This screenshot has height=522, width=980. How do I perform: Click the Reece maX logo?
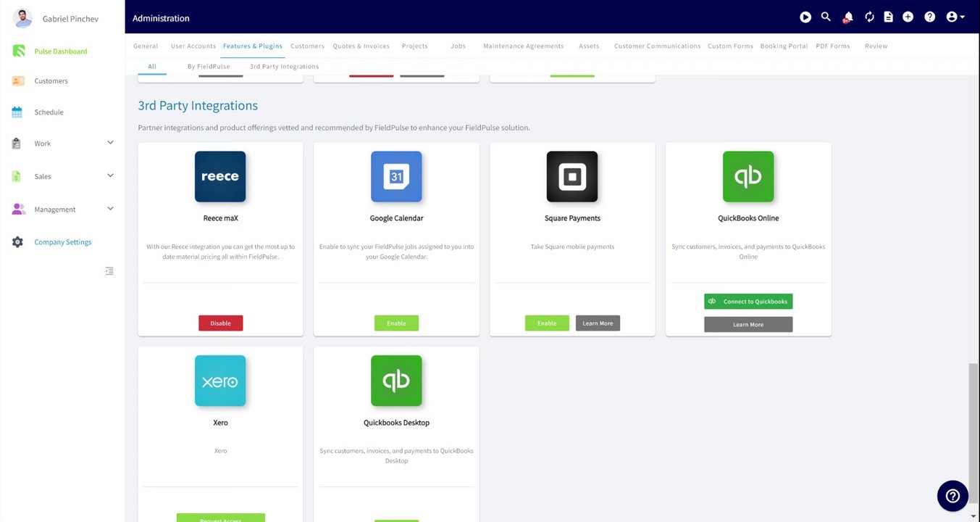tap(220, 176)
